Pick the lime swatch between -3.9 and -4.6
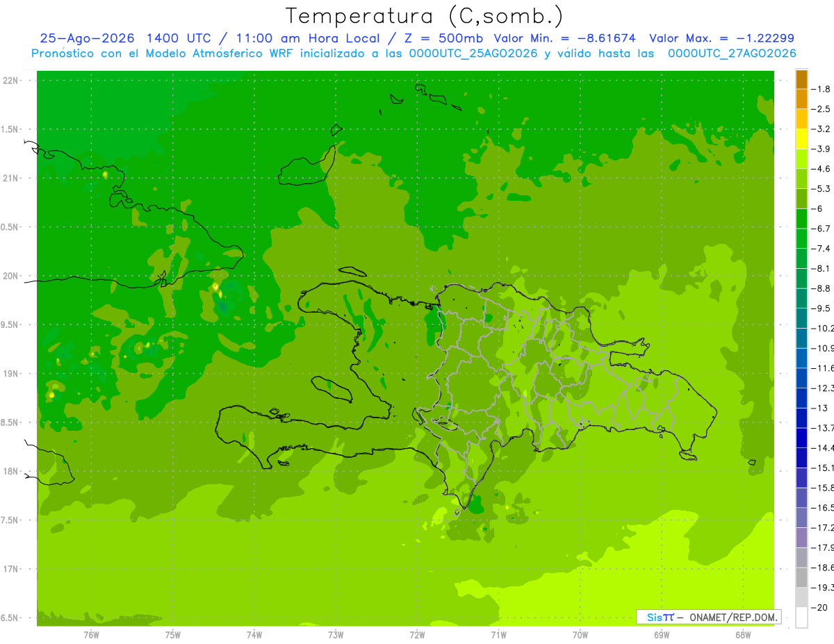834x644 pixels. (801, 158)
